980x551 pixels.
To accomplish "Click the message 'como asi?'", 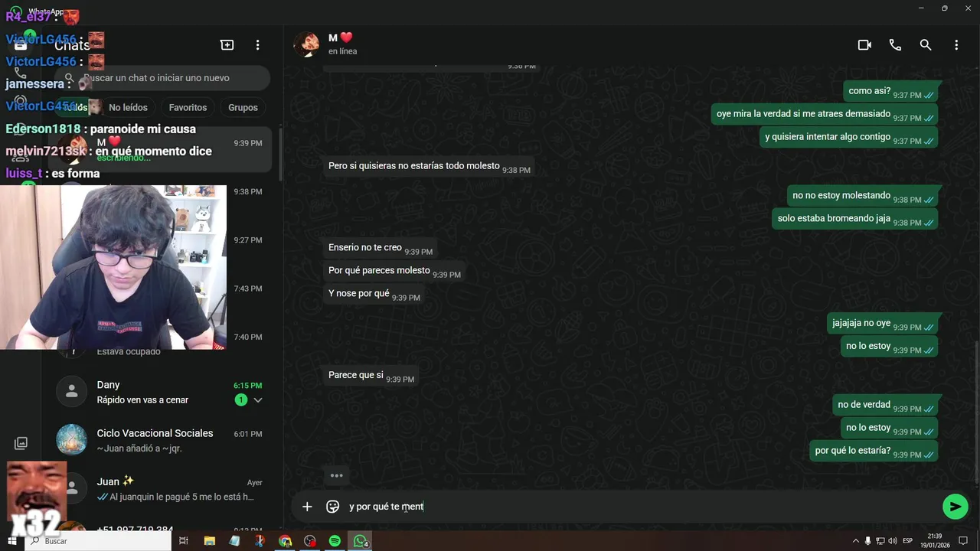I will coord(891,91).
